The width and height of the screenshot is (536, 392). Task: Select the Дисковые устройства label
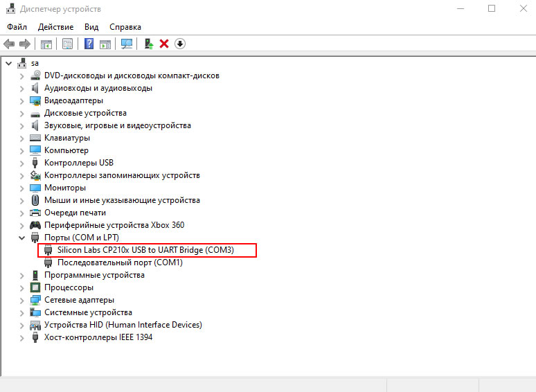(85, 113)
